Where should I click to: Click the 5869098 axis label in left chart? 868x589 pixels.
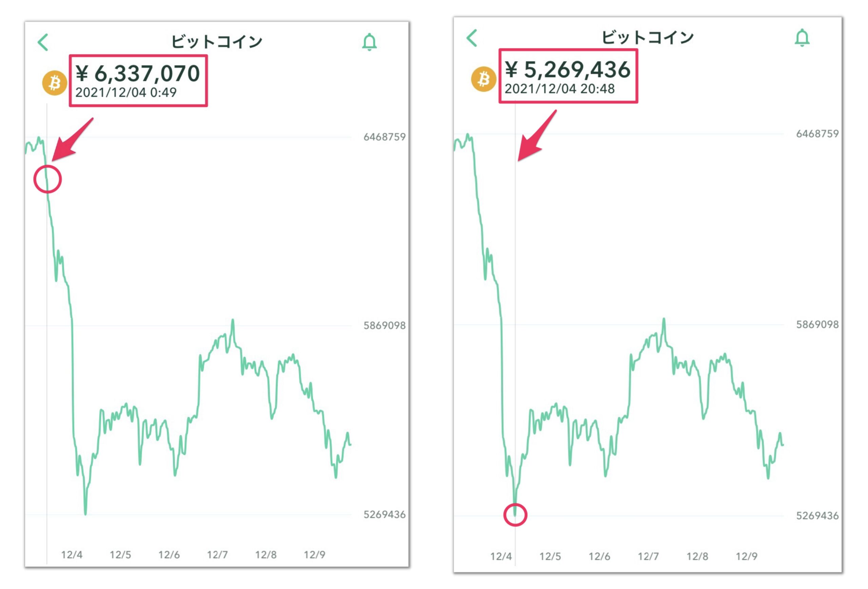pos(385,325)
